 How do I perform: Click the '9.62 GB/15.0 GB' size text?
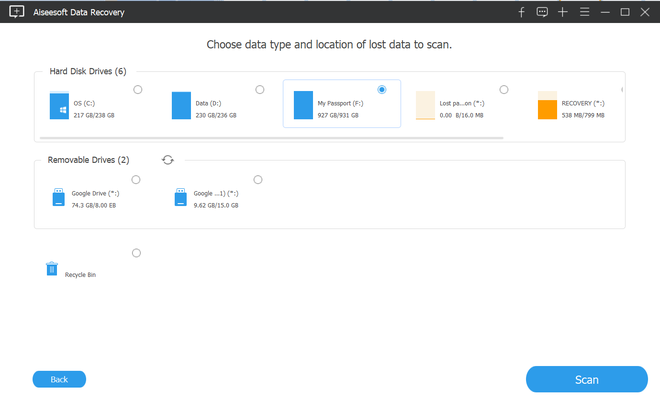coord(216,205)
